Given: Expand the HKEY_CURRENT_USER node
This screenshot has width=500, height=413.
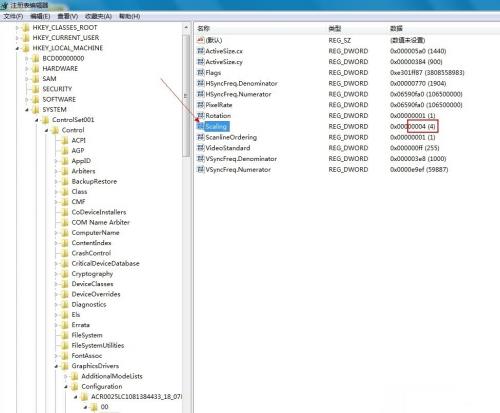Looking at the screenshot, I should [17, 38].
